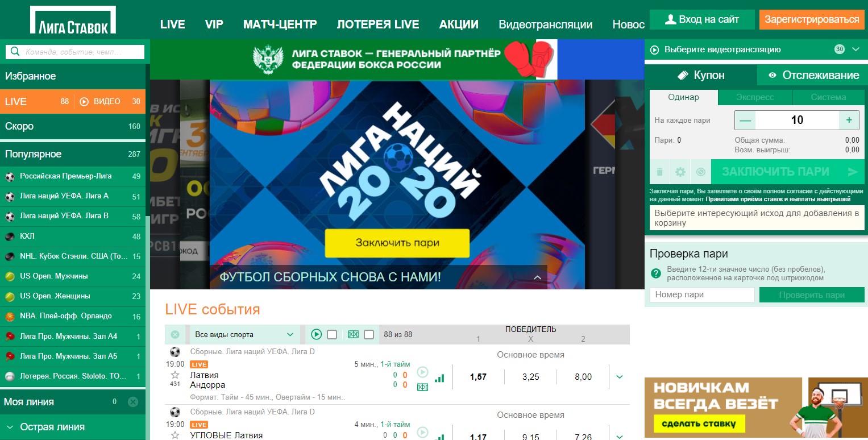Click the NBA. Плей-офф basketball icon
868x440 pixels.
[x=10, y=317]
